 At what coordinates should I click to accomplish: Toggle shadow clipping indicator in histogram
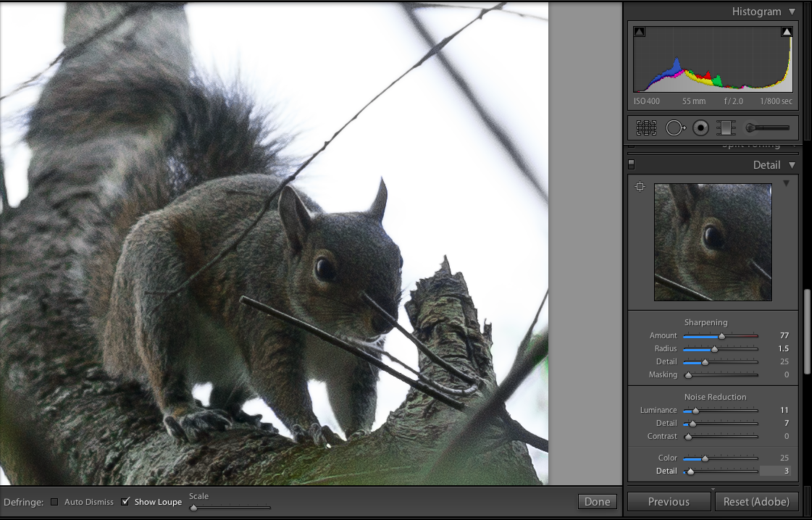coord(639,32)
